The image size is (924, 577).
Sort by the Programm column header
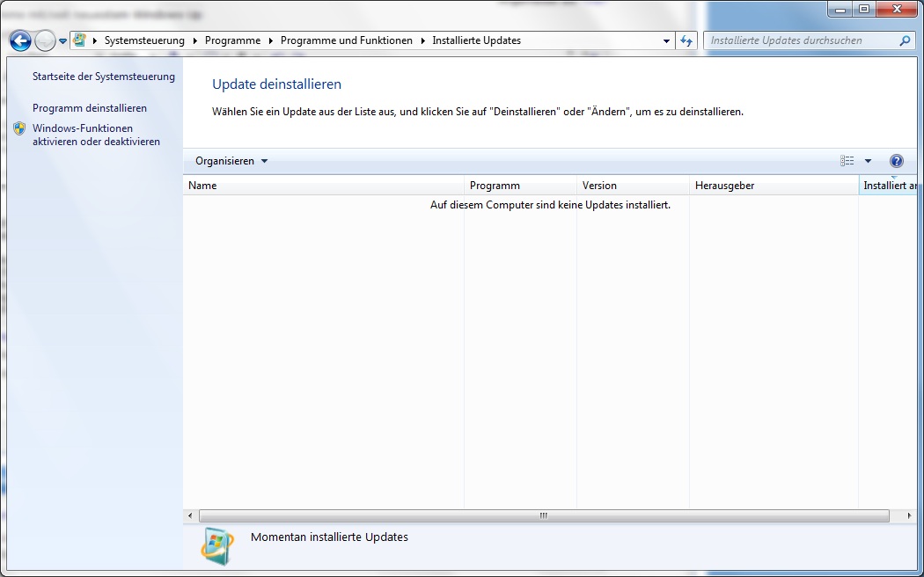click(x=520, y=186)
